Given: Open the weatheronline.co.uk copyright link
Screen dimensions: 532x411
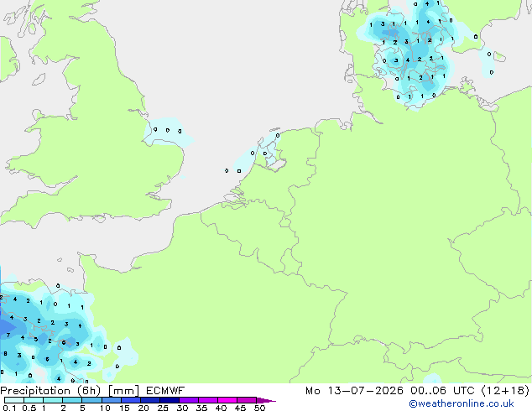Looking at the screenshot, I should coord(462,403).
